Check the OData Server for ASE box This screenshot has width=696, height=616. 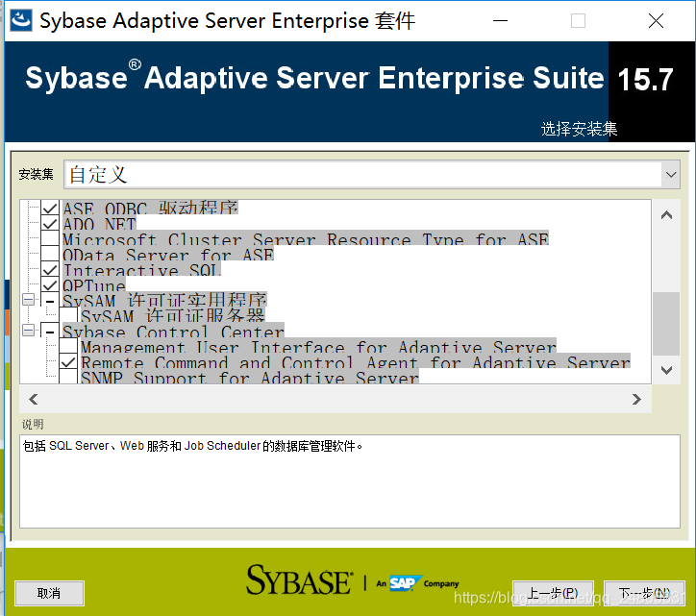50,255
